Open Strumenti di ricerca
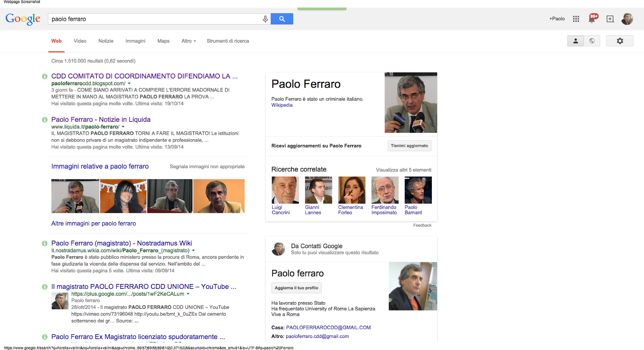 pyautogui.click(x=228, y=41)
